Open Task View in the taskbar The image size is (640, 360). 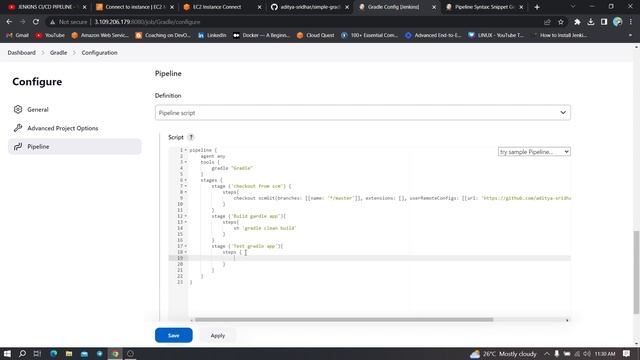coord(38,353)
